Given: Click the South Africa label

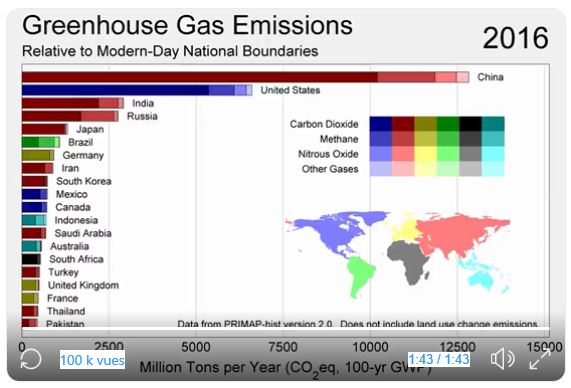Looking at the screenshot, I should 76,259.
